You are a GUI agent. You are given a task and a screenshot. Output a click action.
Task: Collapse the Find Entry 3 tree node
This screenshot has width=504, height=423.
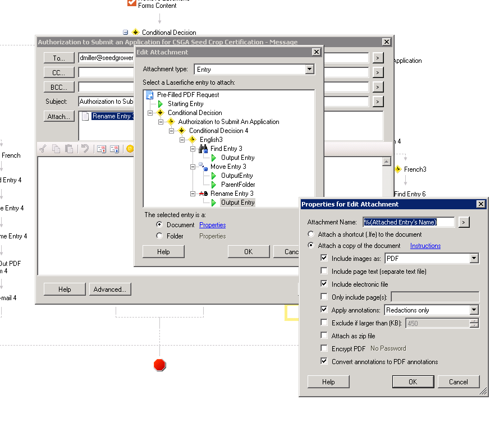pos(193,149)
